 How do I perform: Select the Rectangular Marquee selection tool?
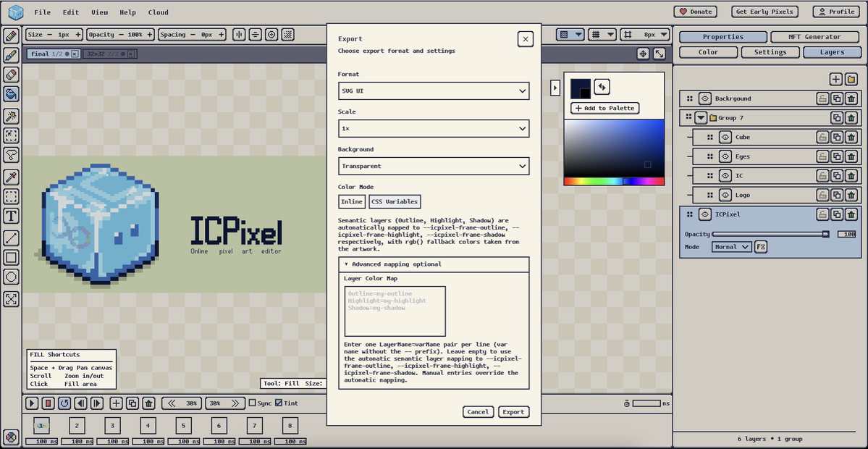(x=11, y=196)
